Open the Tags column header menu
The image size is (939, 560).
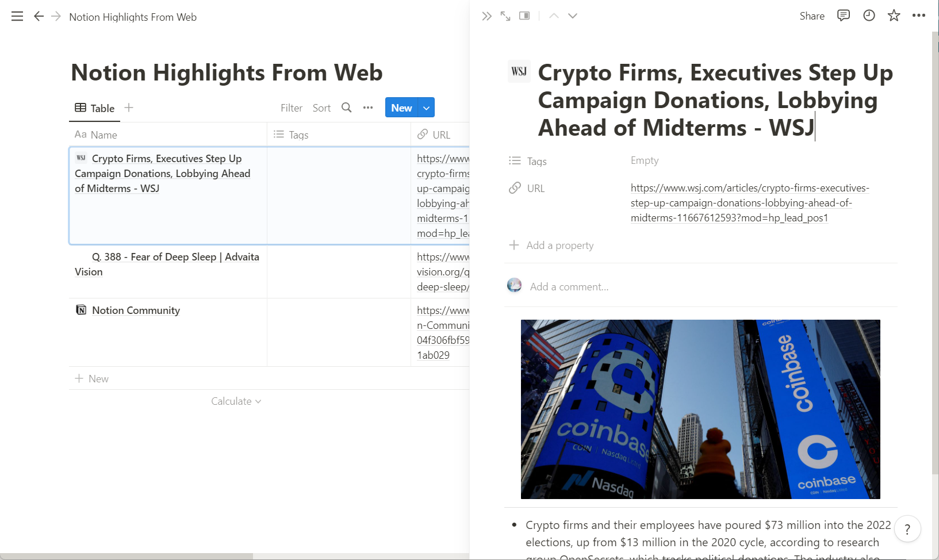[339, 135]
